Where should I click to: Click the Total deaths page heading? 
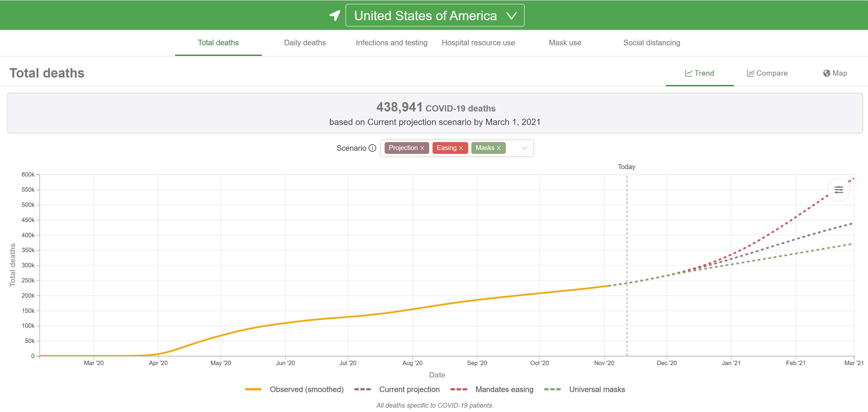pyautogui.click(x=47, y=73)
